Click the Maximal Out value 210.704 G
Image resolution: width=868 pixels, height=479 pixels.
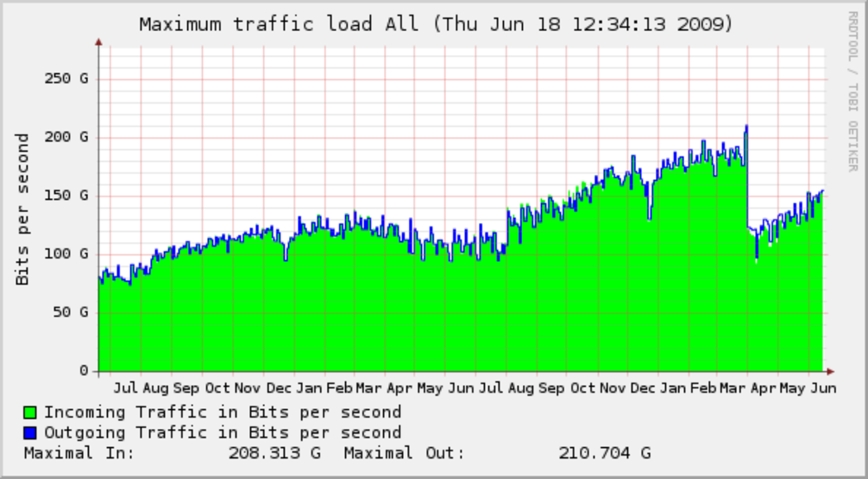tap(604, 453)
